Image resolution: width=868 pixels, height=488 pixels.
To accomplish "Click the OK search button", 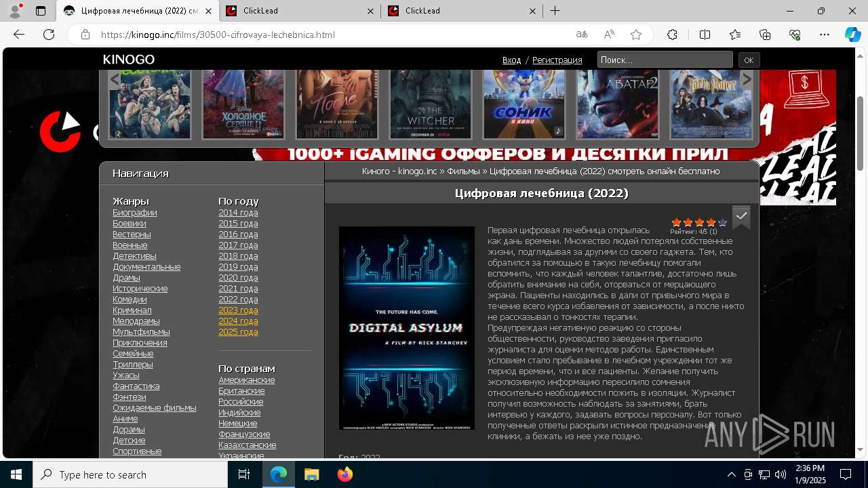I will click(749, 60).
